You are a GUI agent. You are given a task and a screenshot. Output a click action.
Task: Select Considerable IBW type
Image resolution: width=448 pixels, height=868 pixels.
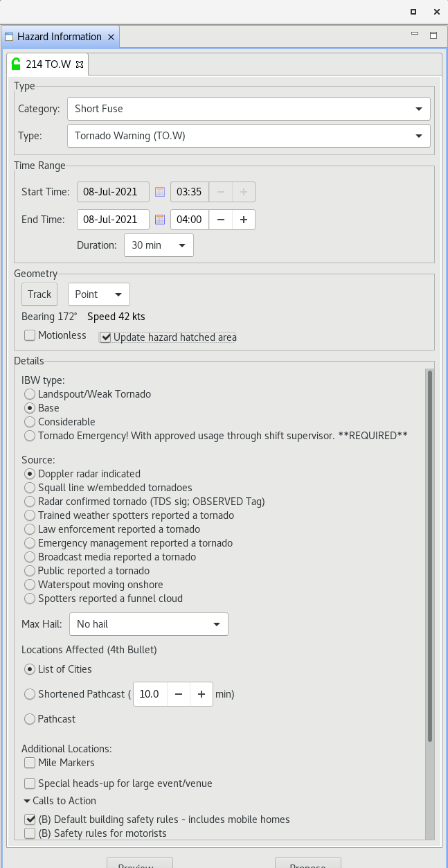tap(30, 422)
